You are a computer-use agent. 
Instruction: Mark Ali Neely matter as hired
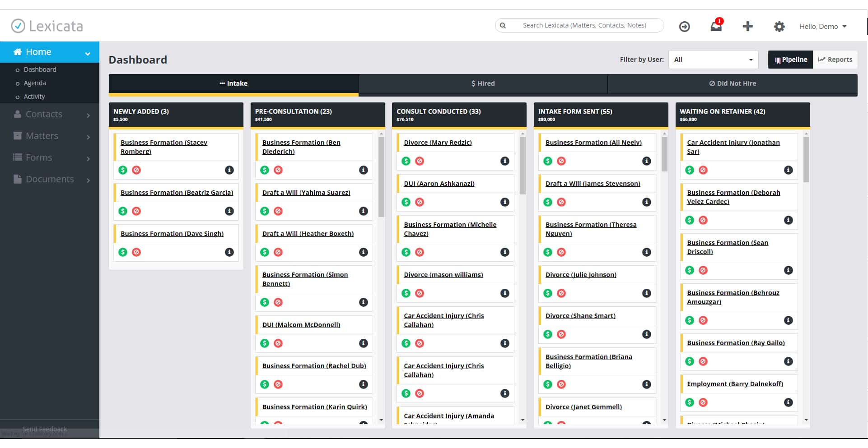click(548, 161)
